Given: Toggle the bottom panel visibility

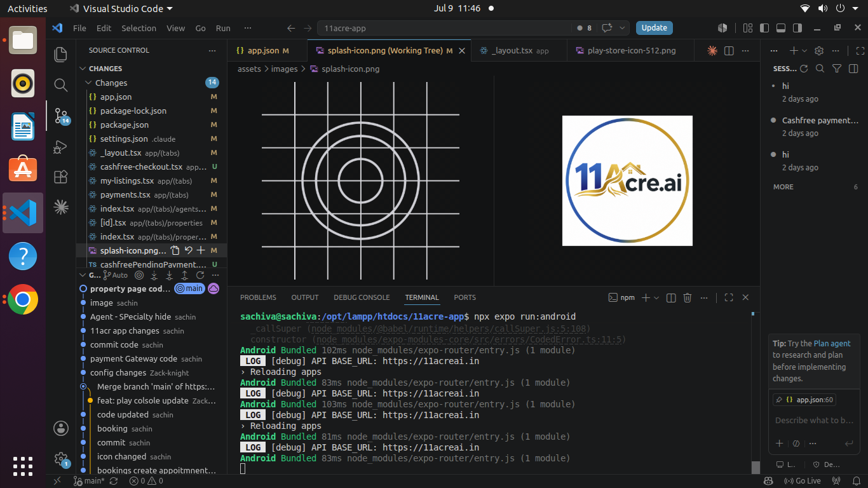Looking at the screenshot, I should coord(781,28).
